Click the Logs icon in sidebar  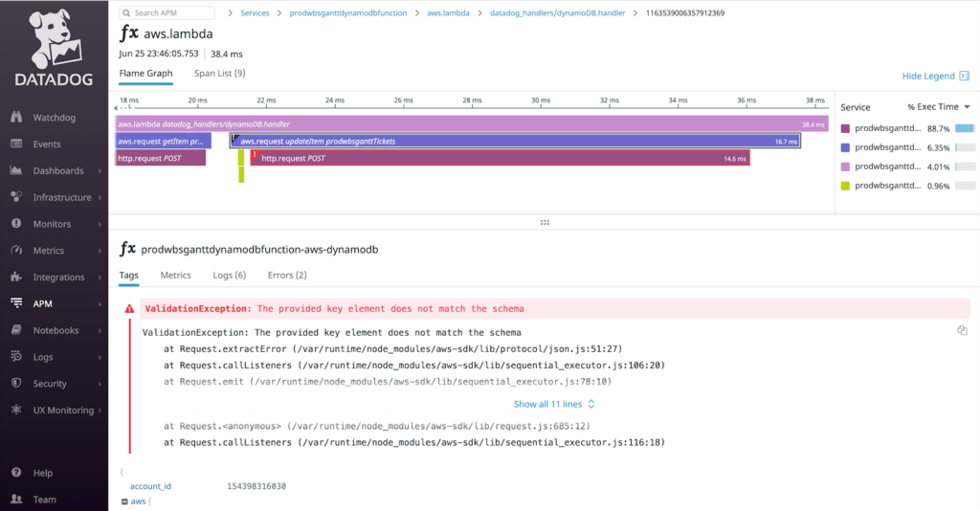[x=16, y=356]
